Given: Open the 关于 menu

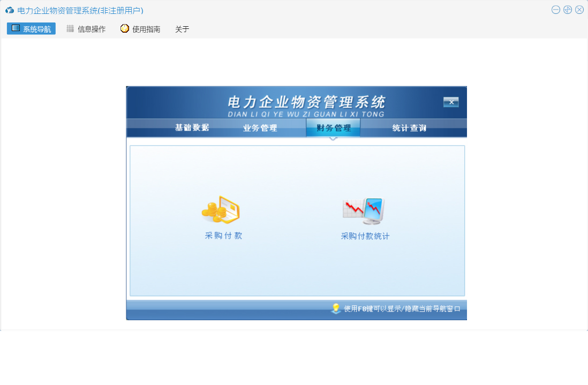Looking at the screenshot, I should 182,29.
